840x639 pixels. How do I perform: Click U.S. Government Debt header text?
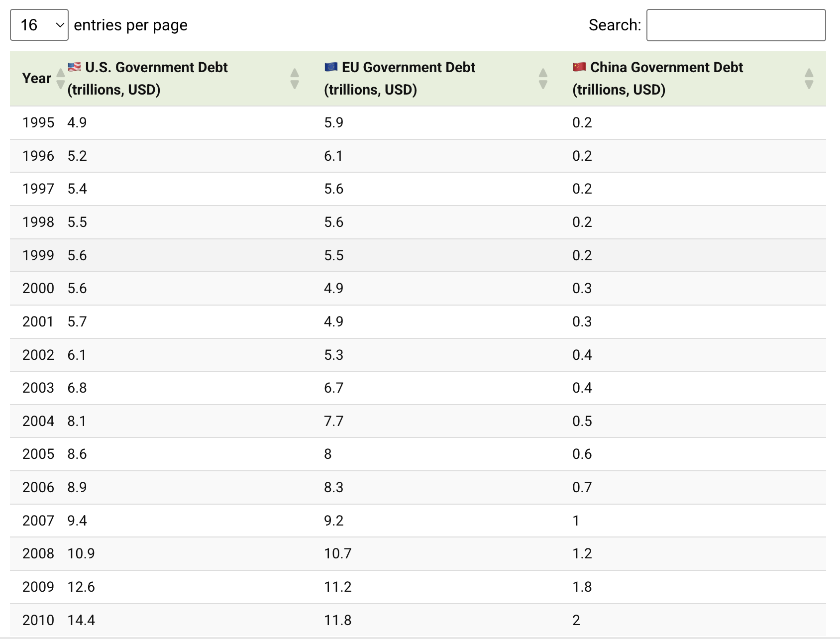pos(156,68)
